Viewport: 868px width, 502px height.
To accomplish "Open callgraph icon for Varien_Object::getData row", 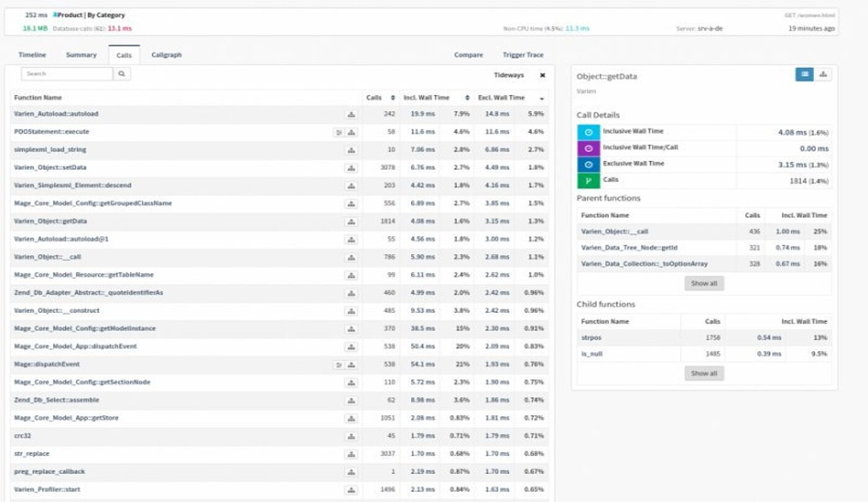I will point(352,221).
